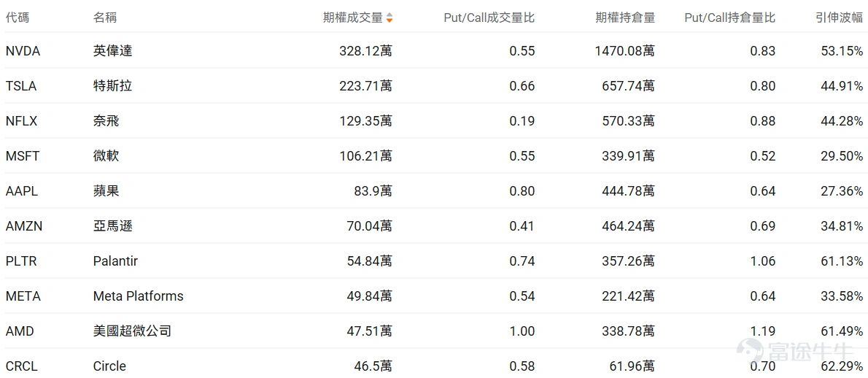Select the name 特斯拉
868x378 pixels.
coord(113,86)
